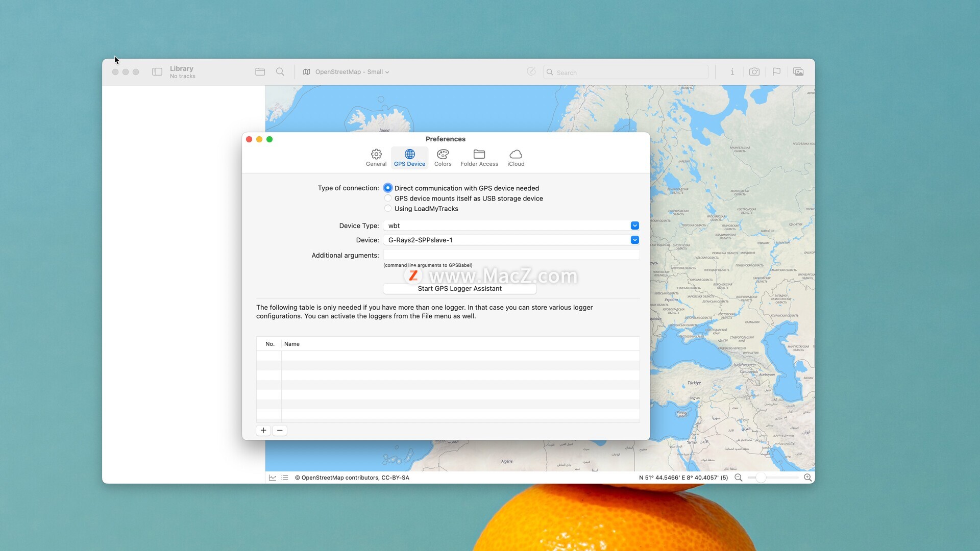Viewport: 980px width, 551px height.
Task: Select the GPS Device preferences tab
Action: (x=409, y=158)
